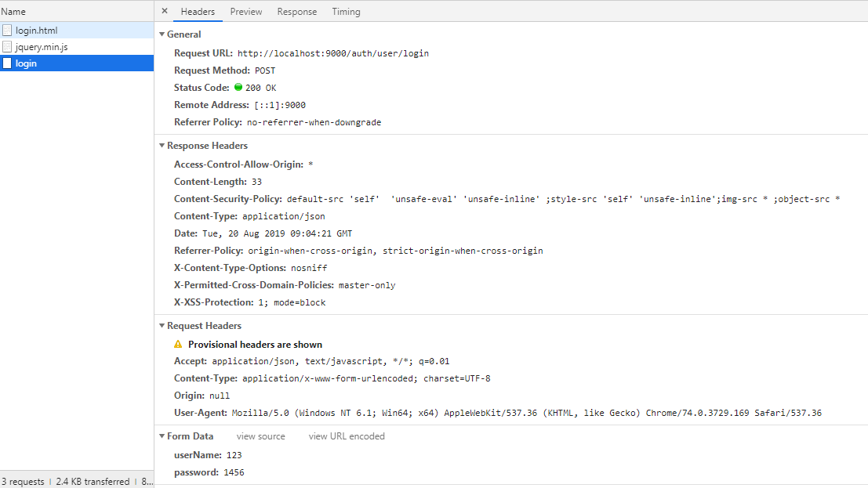Select the Headers tab
The height and width of the screenshot is (488, 868).
(x=198, y=11)
